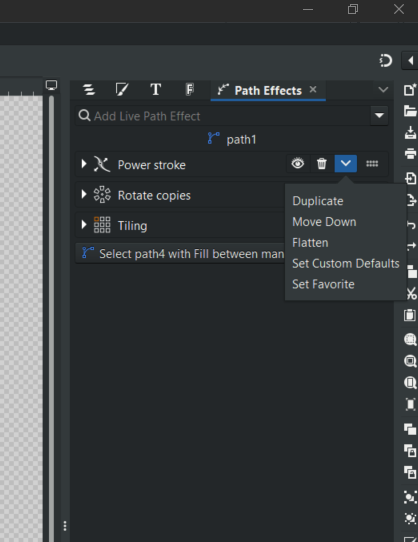
Task: Expand the Tiling effect parameters
Action: tap(84, 225)
